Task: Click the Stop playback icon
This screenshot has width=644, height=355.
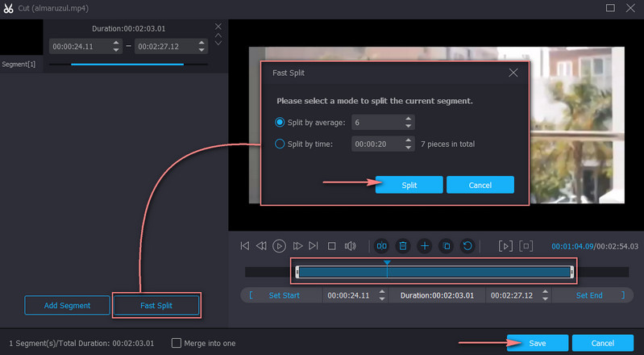Action: coord(331,246)
